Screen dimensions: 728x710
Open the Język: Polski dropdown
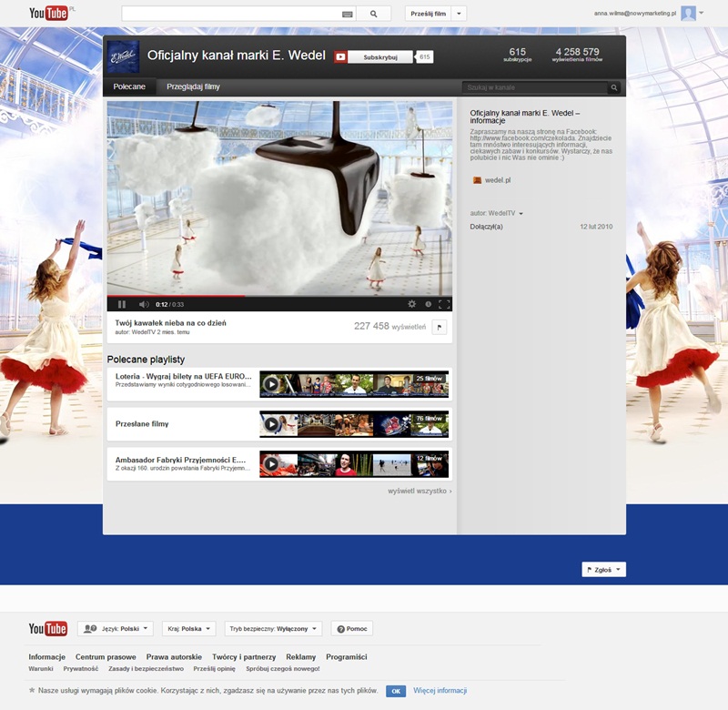point(116,629)
